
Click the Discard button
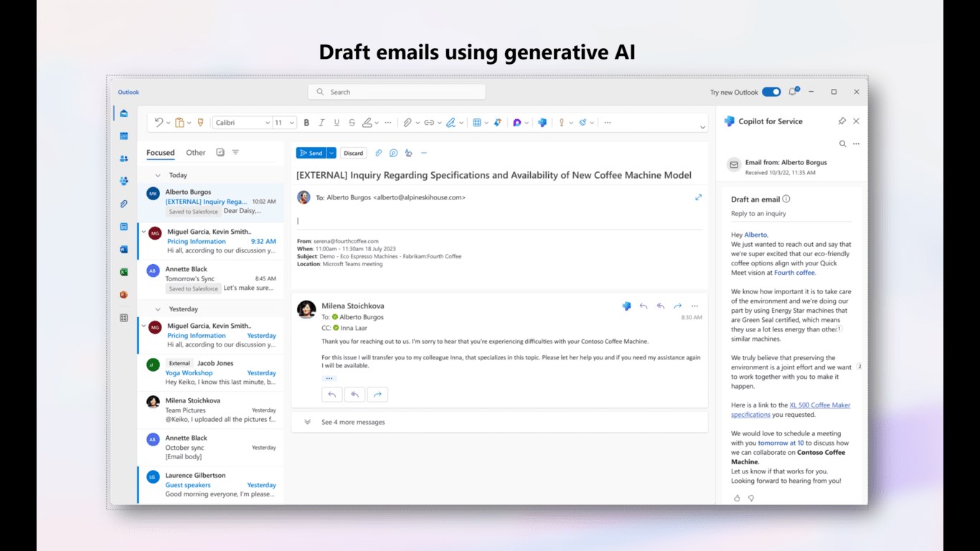click(353, 153)
